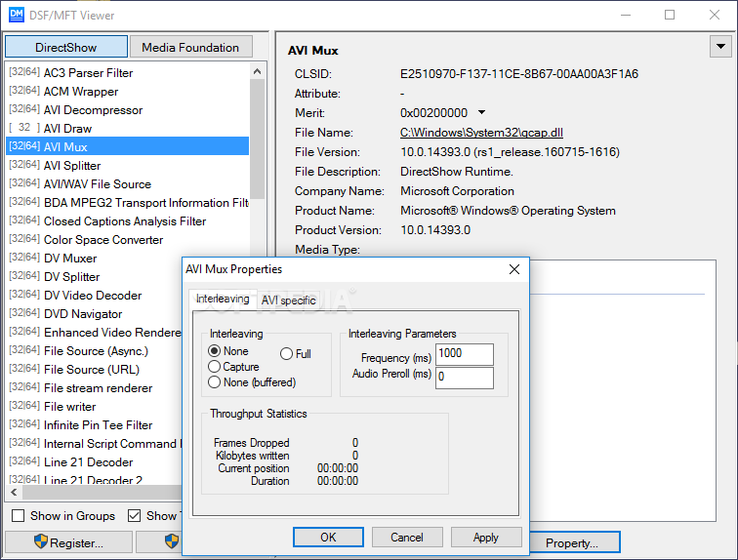Select the DV Splitter filter
The width and height of the screenshot is (738, 560).
[94, 276]
